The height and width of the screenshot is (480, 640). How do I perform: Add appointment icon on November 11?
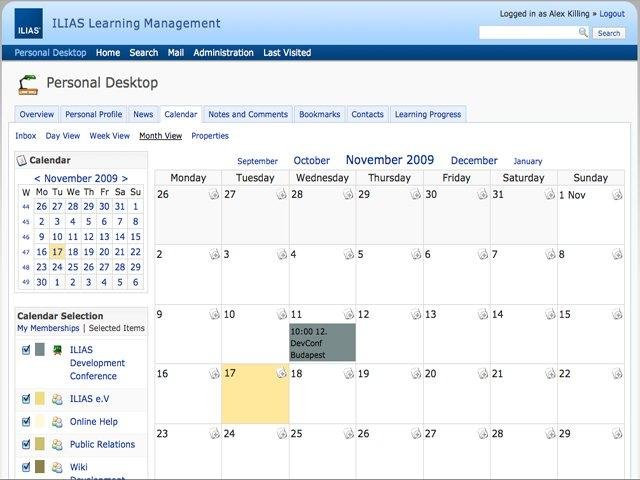(x=348, y=314)
